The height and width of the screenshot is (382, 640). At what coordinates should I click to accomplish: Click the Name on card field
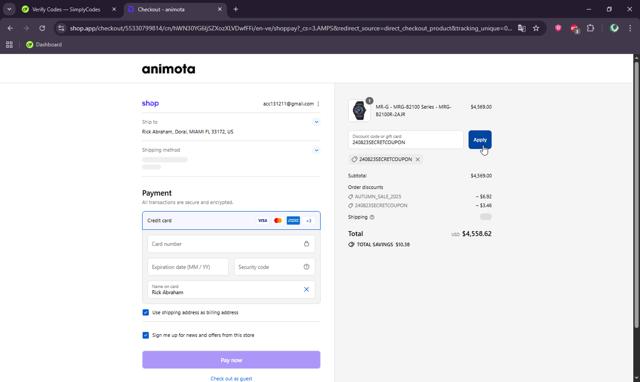[231, 290]
